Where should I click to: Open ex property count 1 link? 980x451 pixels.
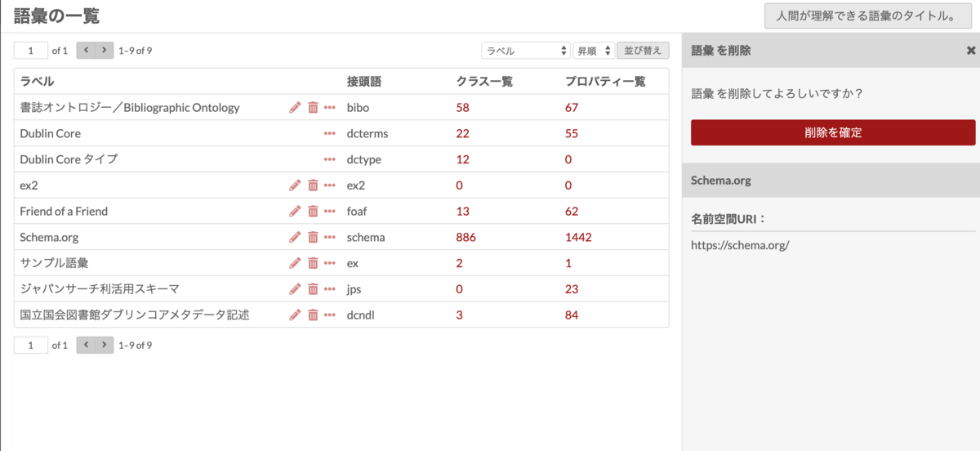point(568,263)
